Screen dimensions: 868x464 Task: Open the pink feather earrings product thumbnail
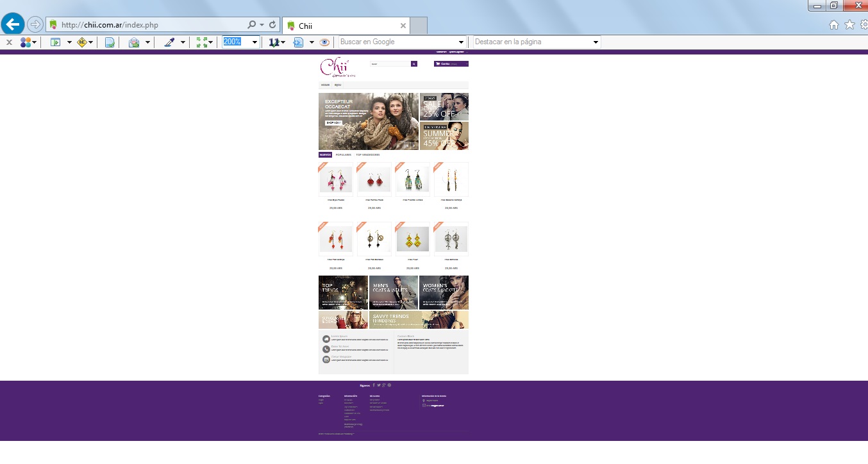click(336, 179)
